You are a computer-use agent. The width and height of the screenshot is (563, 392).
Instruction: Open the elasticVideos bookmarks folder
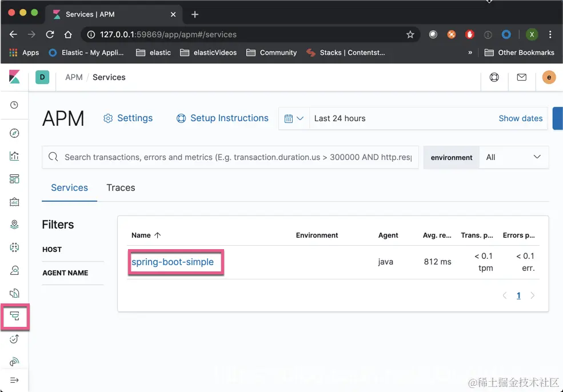pos(208,53)
